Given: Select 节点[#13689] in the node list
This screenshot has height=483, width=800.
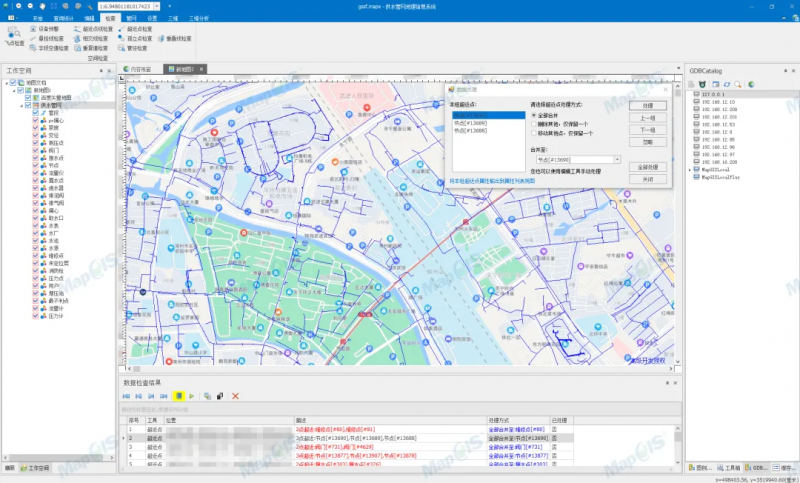Looking at the screenshot, I should tap(472, 123).
